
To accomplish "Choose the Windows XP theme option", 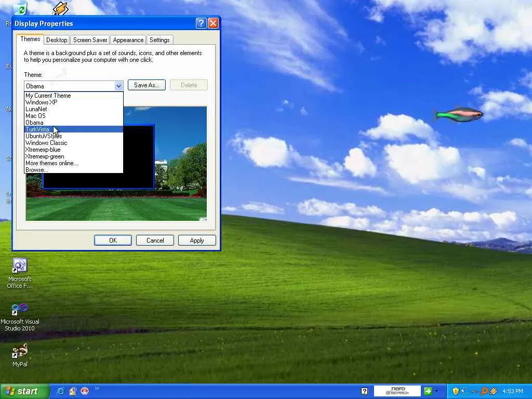I will [x=74, y=102].
